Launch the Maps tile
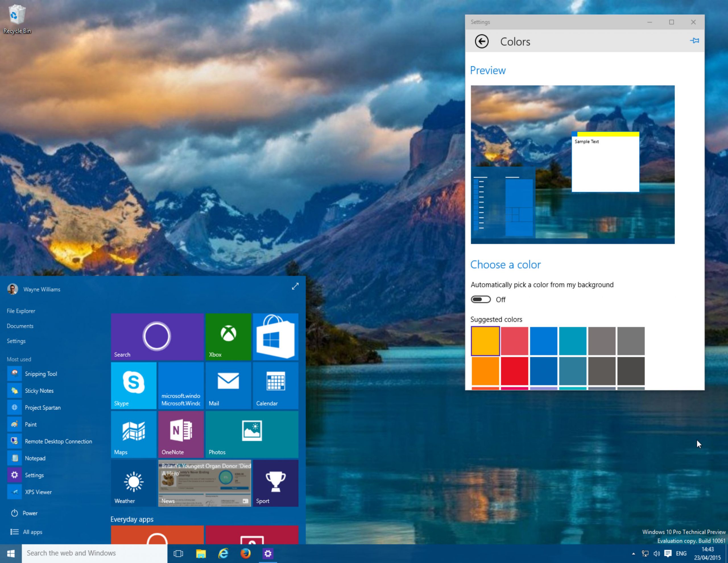The height and width of the screenshot is (563, 728). [133, 433]
